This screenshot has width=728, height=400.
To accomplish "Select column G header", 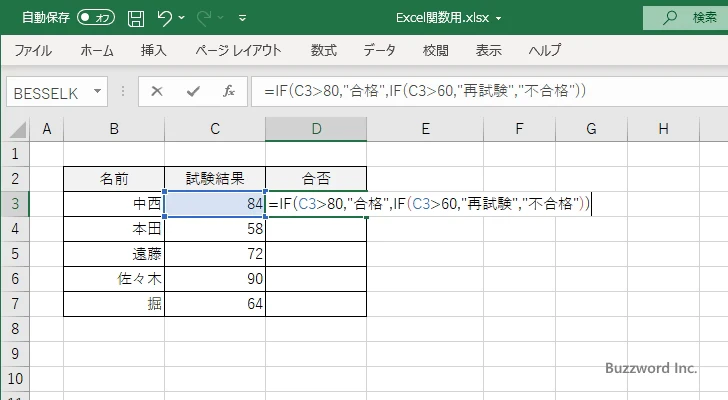I will point(592,129).
